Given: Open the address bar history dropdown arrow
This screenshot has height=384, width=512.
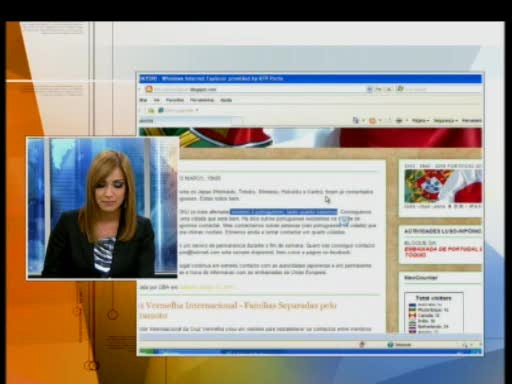Looking at the screenshot, I should coord(370,89).
